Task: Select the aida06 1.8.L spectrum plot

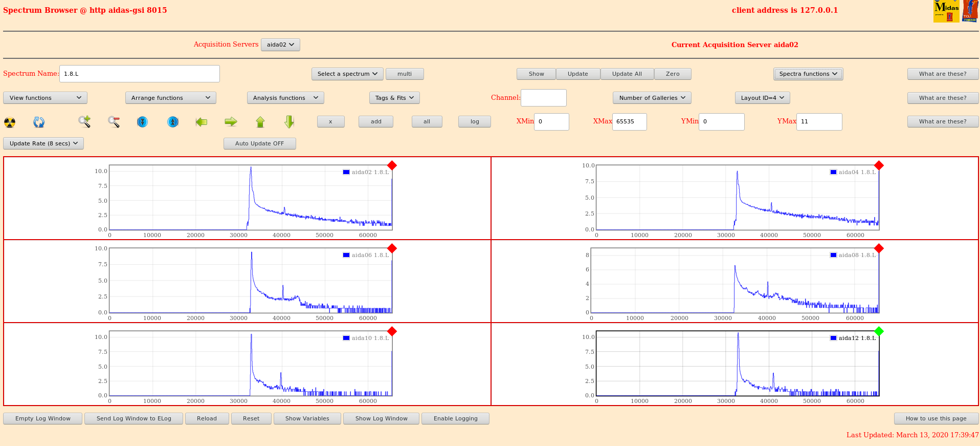Action: [x=251, y=281]
